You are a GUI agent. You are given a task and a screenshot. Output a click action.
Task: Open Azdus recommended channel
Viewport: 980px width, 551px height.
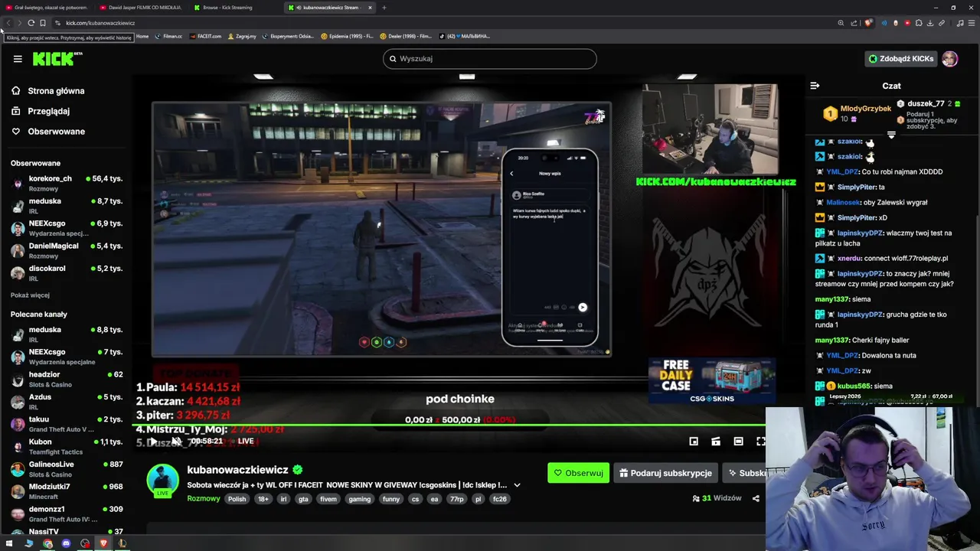pyautogui.click(x=66, y=402)
